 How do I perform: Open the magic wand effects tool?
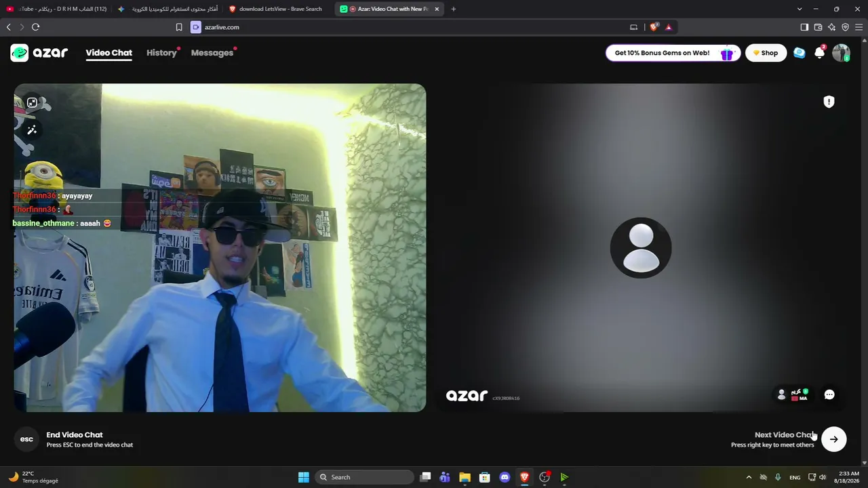[x=32, y=130]
